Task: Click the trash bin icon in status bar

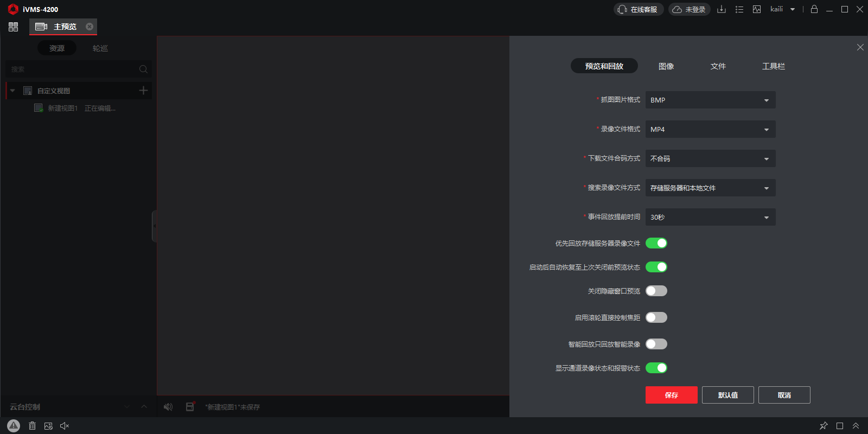Action: point(32,426)
